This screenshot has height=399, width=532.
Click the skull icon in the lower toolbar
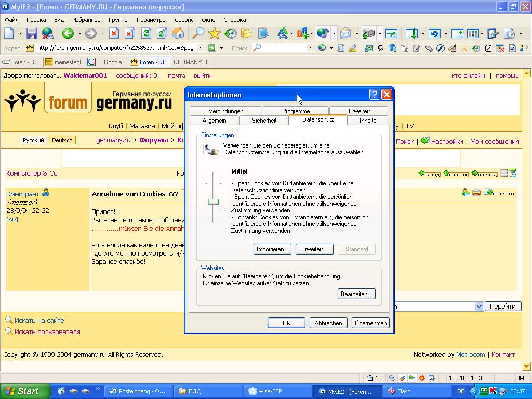click(x=381, y=48)
